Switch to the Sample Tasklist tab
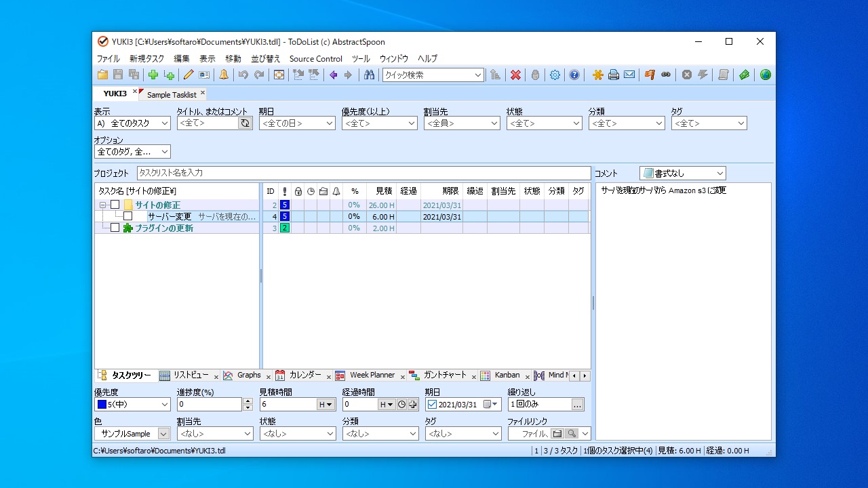868x488 pixels. click(172, 95)
